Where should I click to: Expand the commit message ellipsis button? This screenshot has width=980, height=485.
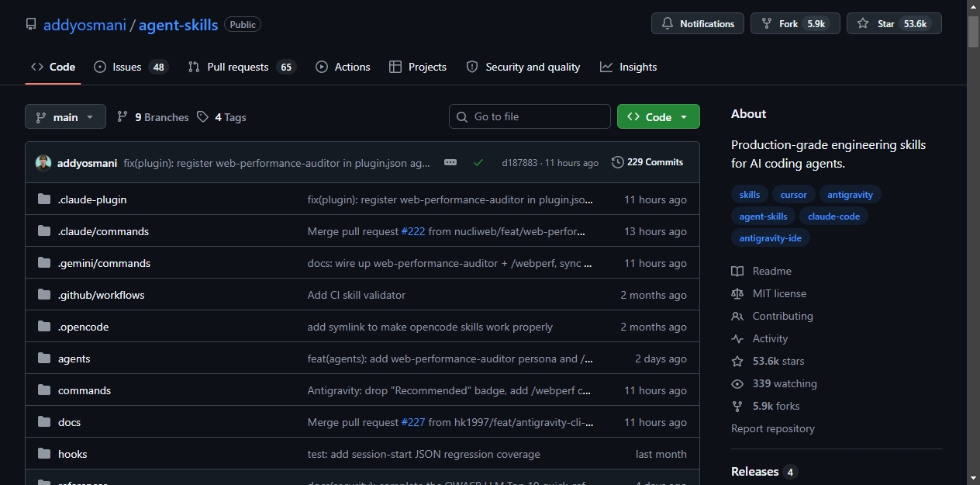pyautogui.click(x=450, y=163)
